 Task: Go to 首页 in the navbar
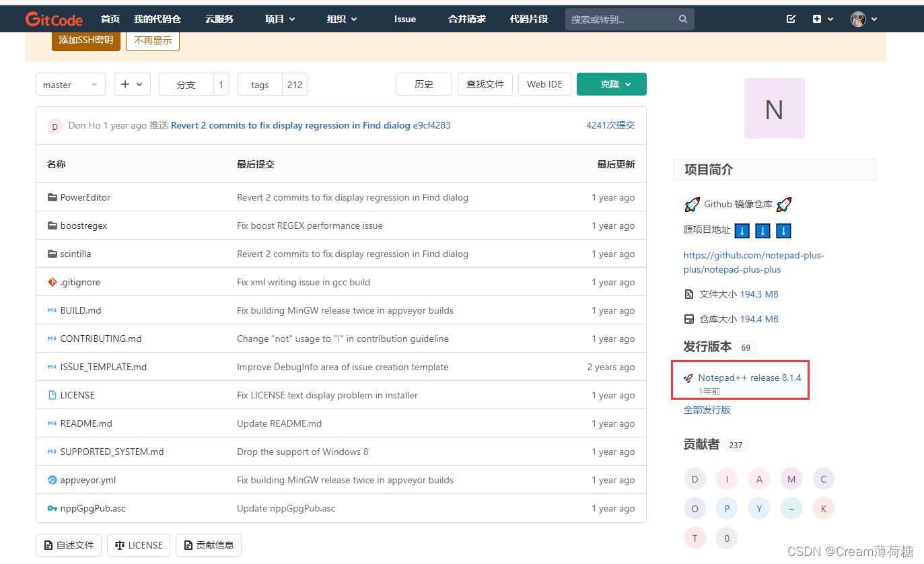(x=110, y=19)
